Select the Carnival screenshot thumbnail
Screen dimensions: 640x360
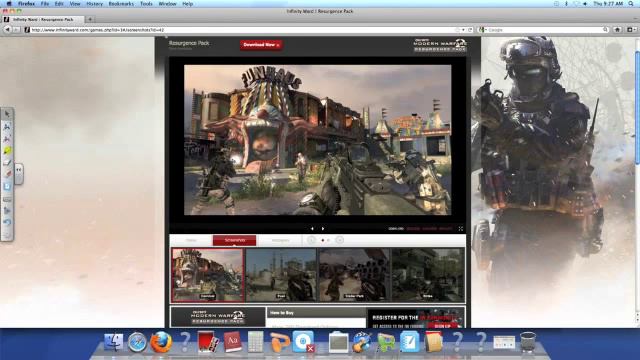click(x=208, y=275)
